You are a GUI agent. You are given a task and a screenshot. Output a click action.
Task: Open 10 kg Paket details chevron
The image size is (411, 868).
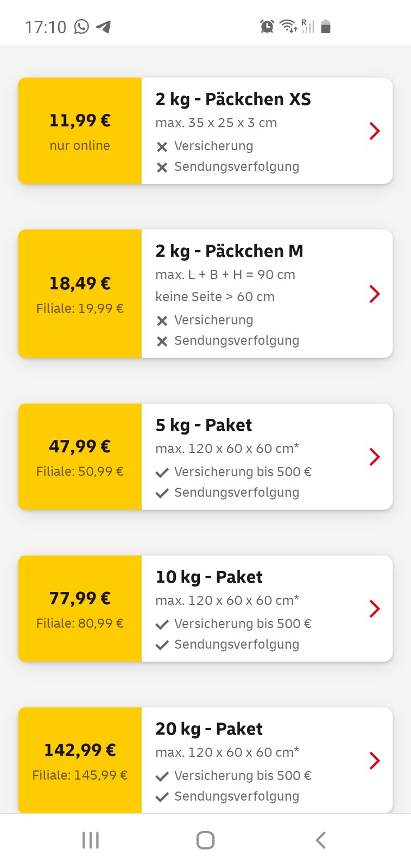point(375,609)
